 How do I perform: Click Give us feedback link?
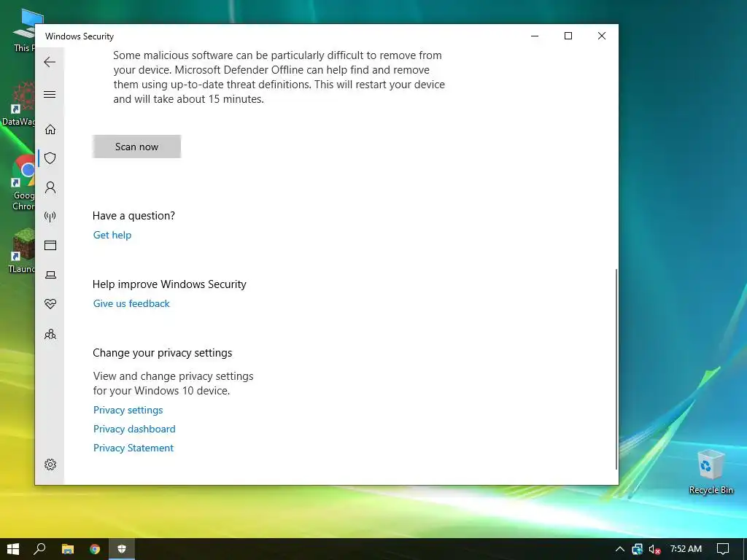click(131, 303)
